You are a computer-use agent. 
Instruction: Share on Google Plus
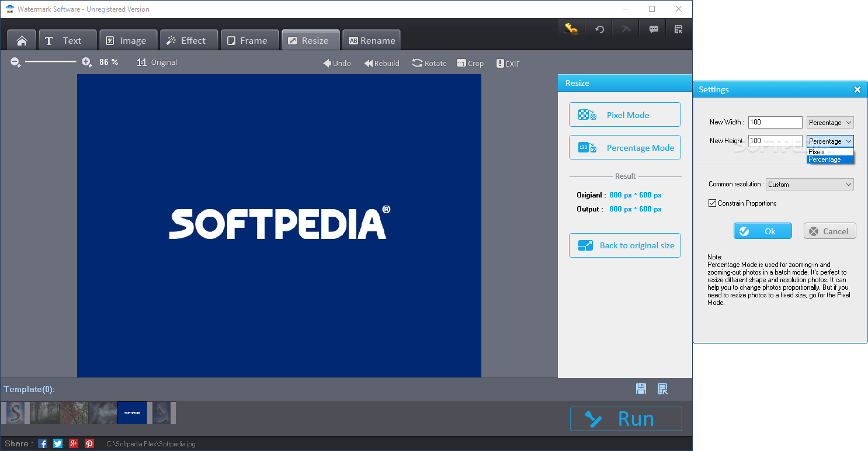click(x=74, y=443)
